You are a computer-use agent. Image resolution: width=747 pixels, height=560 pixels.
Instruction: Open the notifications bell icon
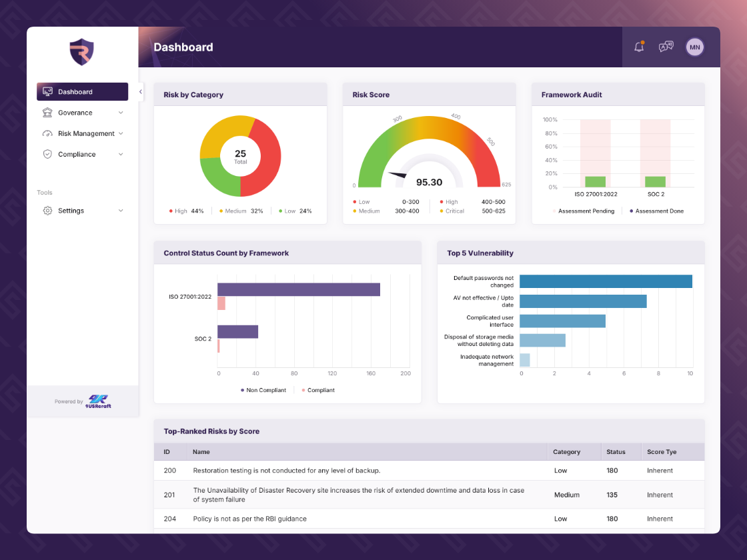coord(639,47)
